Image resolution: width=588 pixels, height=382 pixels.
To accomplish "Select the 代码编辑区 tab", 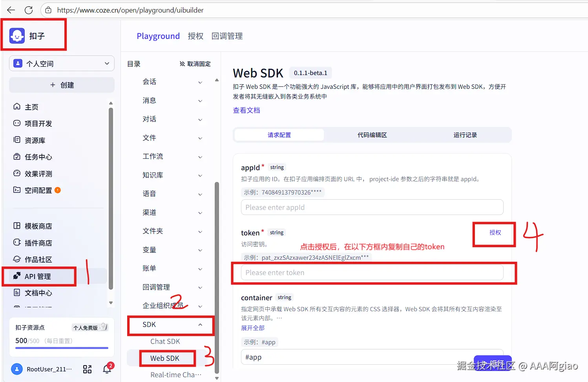I will click(x=372, y=135).
